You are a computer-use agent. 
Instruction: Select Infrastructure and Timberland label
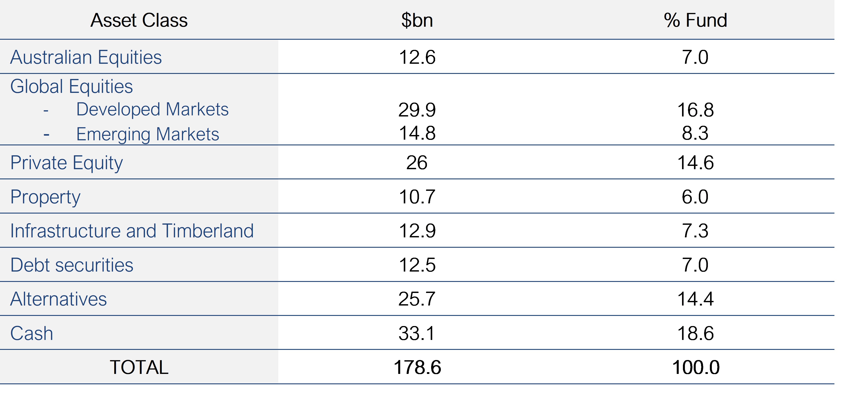point(132,231)
